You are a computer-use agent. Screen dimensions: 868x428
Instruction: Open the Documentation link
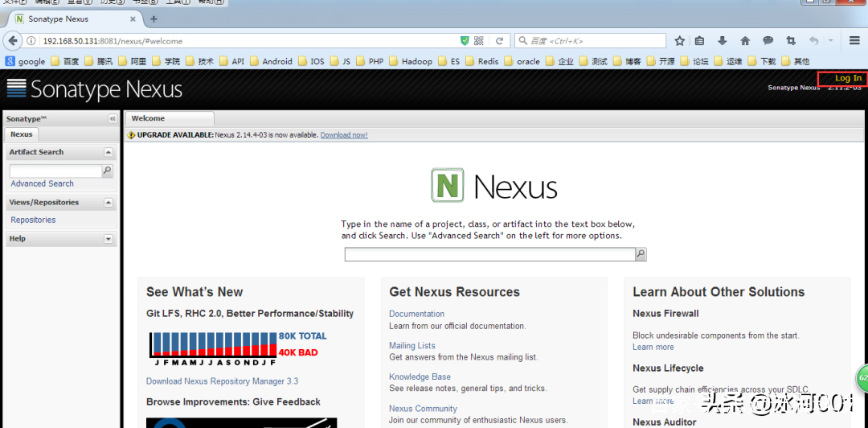[416, 314]
